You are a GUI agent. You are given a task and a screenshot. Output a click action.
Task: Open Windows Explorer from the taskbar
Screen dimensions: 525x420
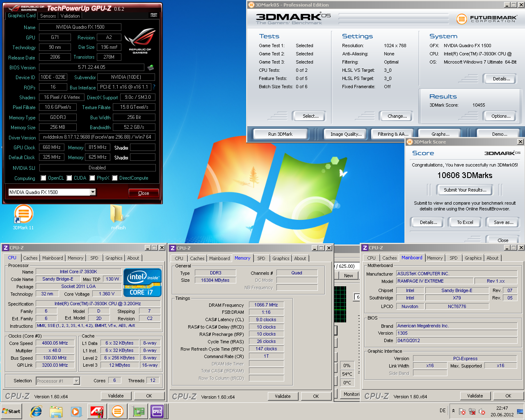[56, 411]
